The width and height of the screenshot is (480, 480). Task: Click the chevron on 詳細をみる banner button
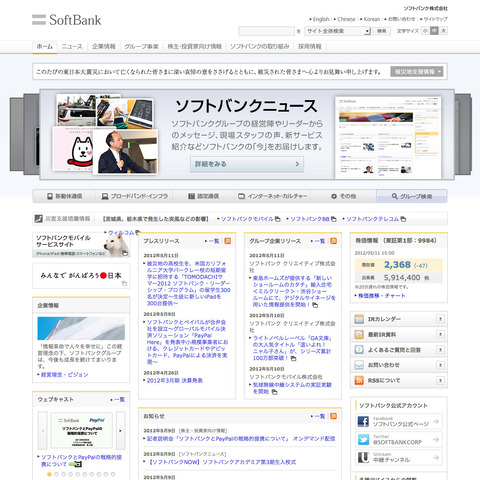(297, 164)
